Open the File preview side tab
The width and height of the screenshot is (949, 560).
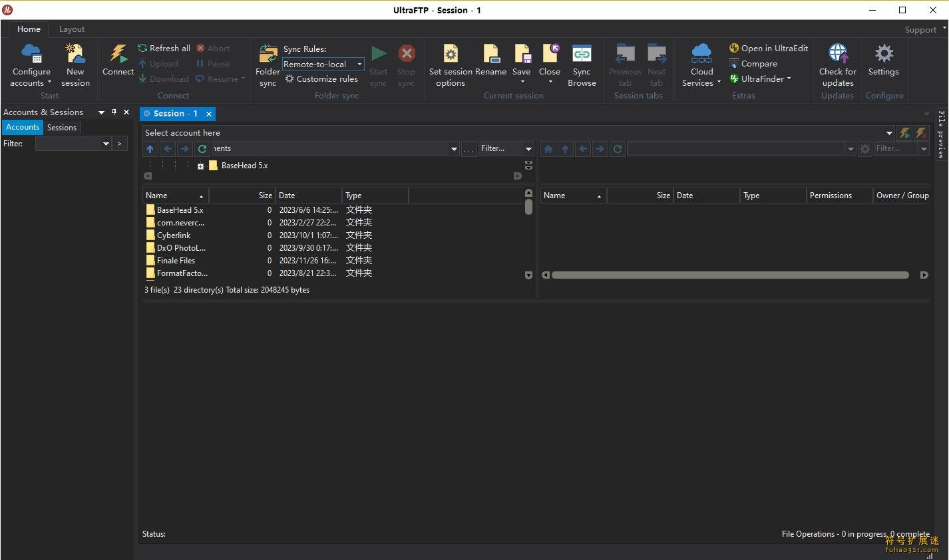coord(941,134)
